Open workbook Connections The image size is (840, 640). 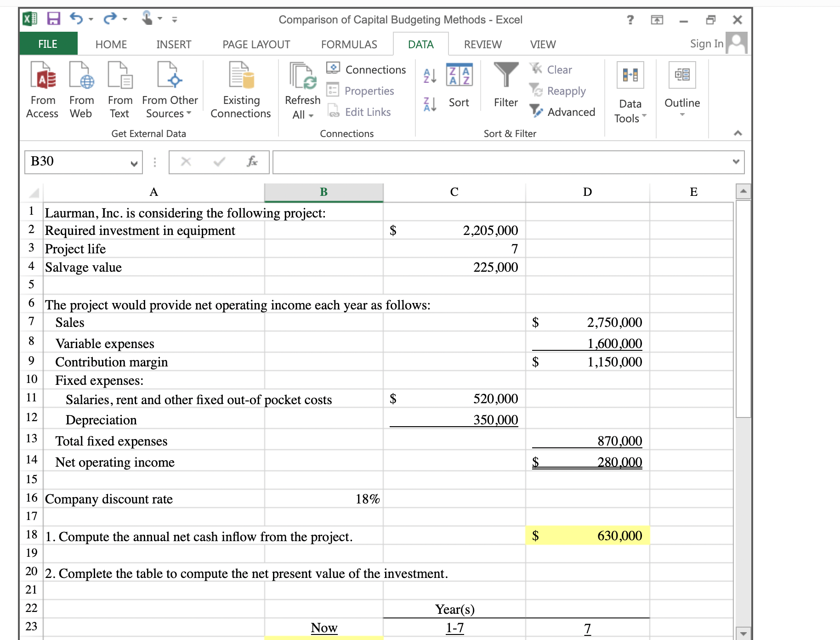pyautogui.click(x=366, y=69)
